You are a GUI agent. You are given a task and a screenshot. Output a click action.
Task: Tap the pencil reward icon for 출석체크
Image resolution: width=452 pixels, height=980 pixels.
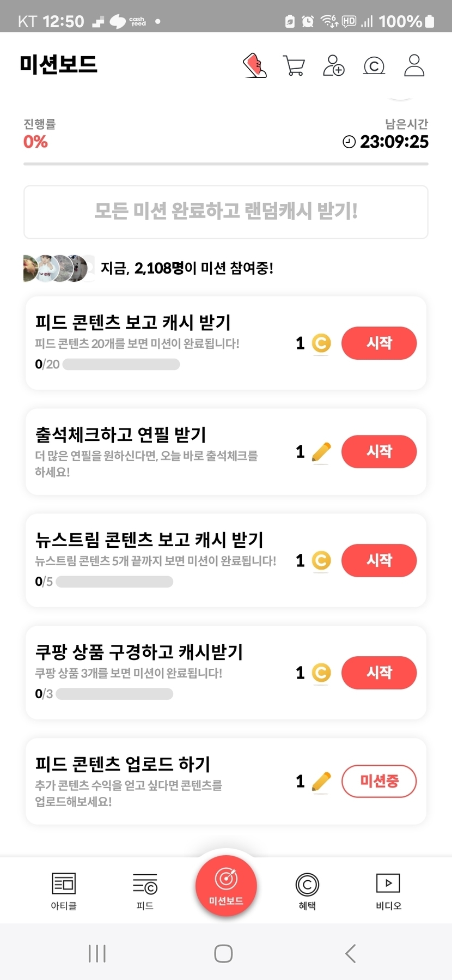321,452
